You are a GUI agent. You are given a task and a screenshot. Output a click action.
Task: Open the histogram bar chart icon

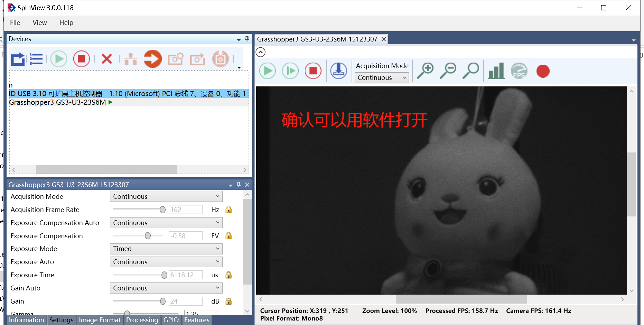496,71
